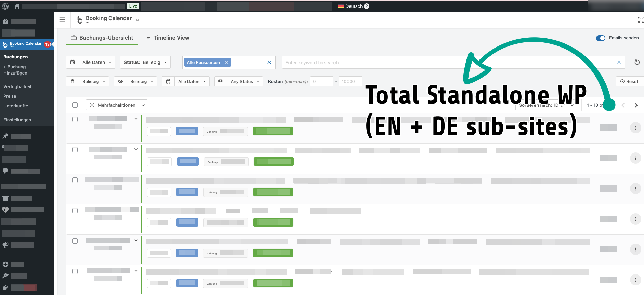Screen dimensions: 644x295
Task: Expand the sixth booking row chevron
Action: pos(136,271)
